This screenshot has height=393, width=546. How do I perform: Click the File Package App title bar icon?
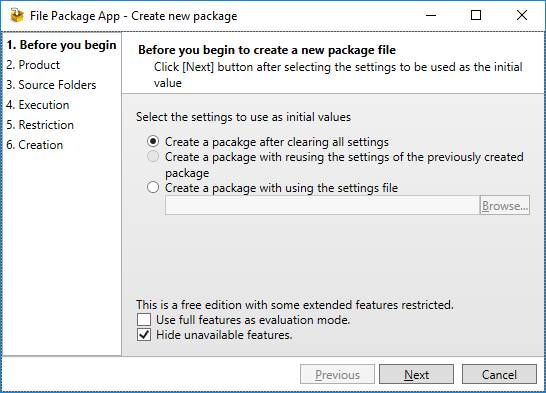(x=17, y=16)
